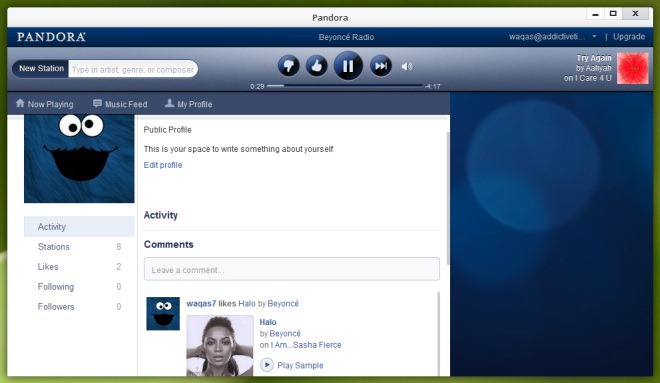The height and width of the screenshot is (383, 660).
Task: Click the I Care 4 U album name
Action: click(593, 78)
